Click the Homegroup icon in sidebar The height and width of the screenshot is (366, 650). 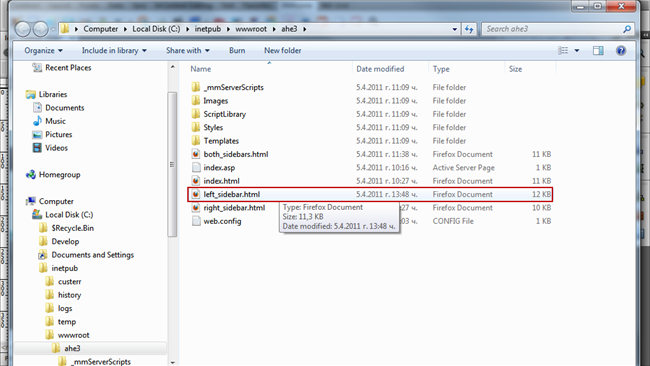(31, 175)
